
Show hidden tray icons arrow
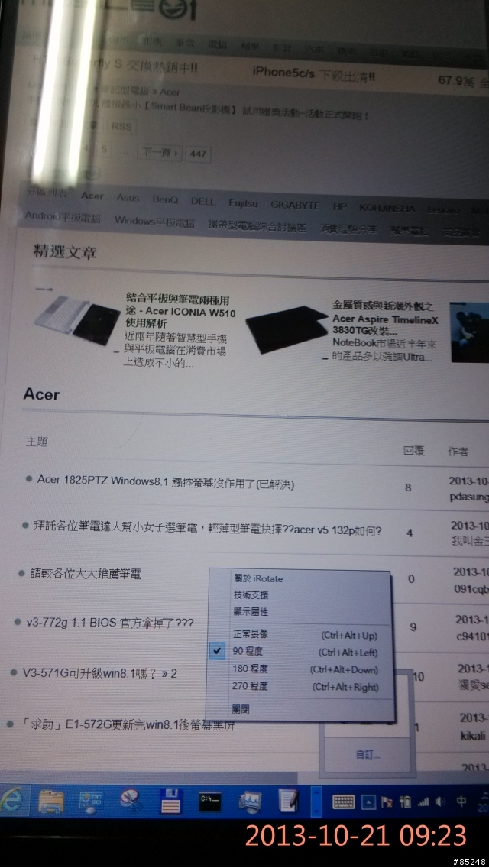(369, 801)
